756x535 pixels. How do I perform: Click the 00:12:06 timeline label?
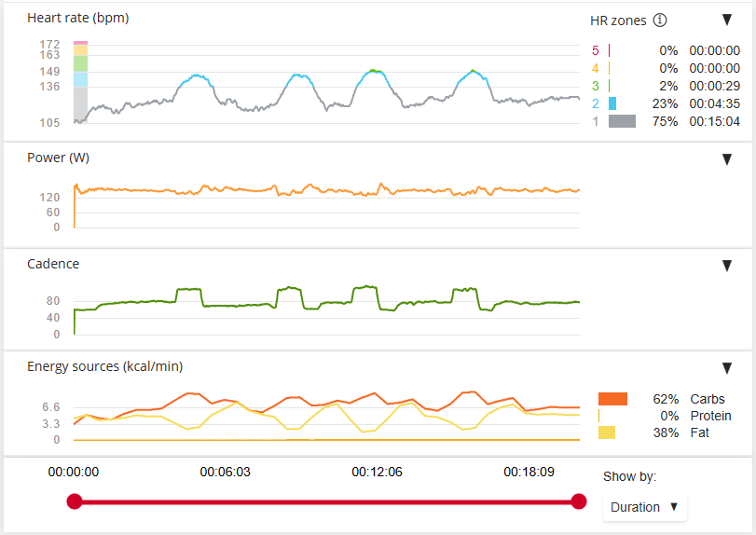(x=377, y=472)
